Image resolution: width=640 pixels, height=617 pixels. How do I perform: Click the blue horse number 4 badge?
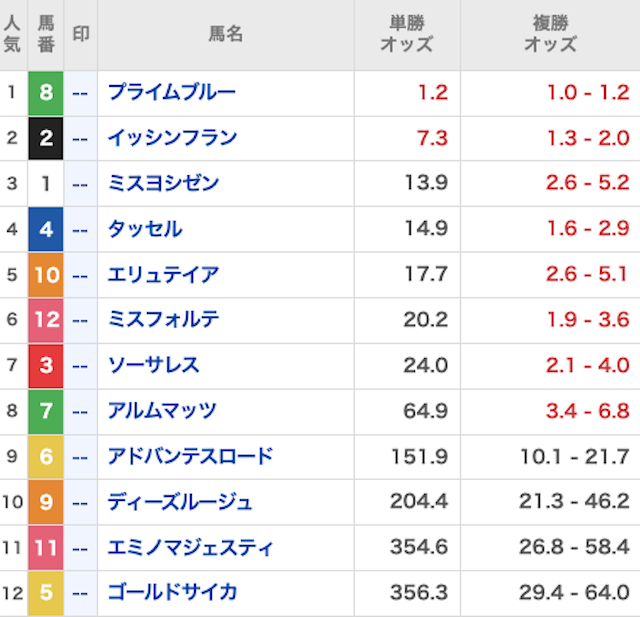pyautogui.click(x=46, y=229)
